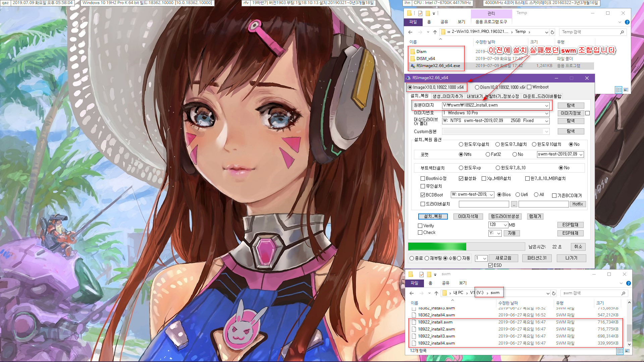Open the Dism folder
The image size is (644, 362).
pos(421,51)
